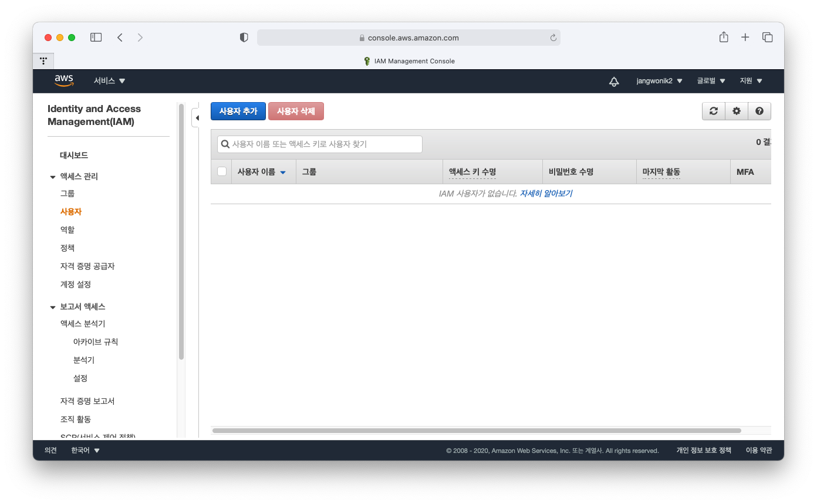Open the notifications bell icon

coord(614,82)
